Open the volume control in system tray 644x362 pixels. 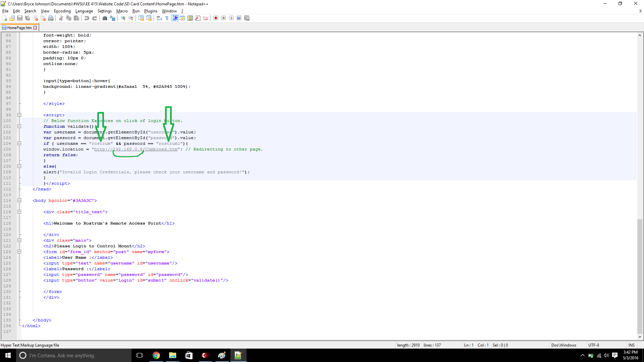click(606, 355)
